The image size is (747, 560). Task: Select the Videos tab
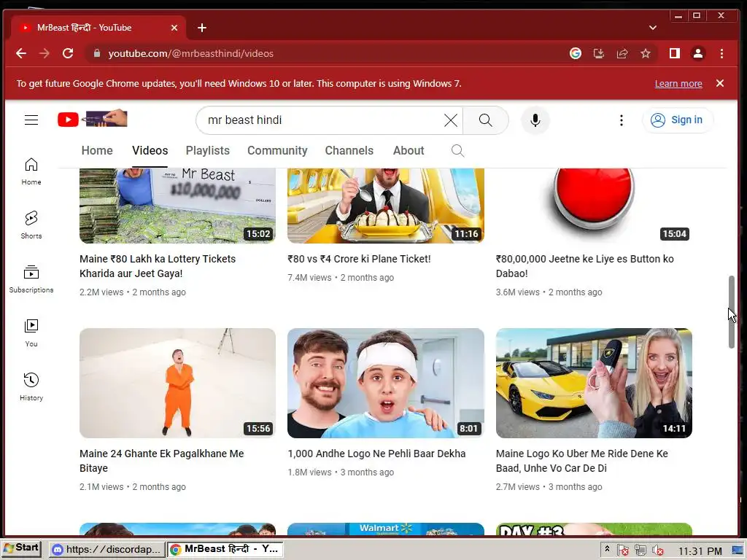pyautogui.click(x=150, y=151)
